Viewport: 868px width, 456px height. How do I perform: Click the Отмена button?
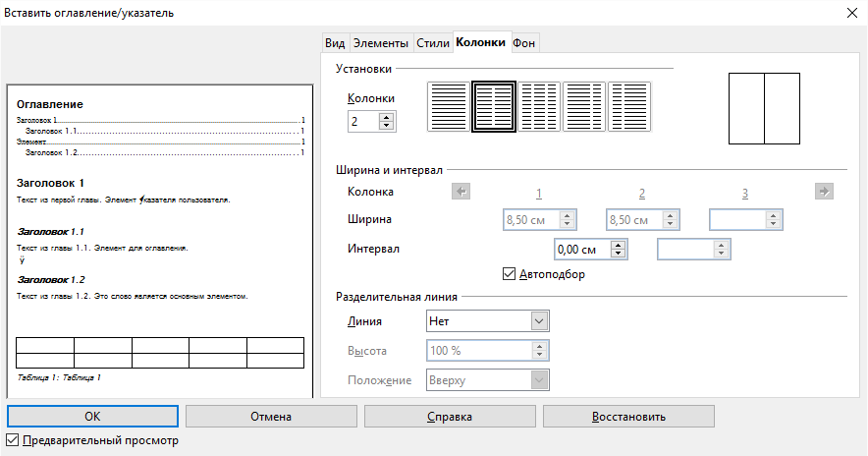pyautogui.click(x=271, y=417)
